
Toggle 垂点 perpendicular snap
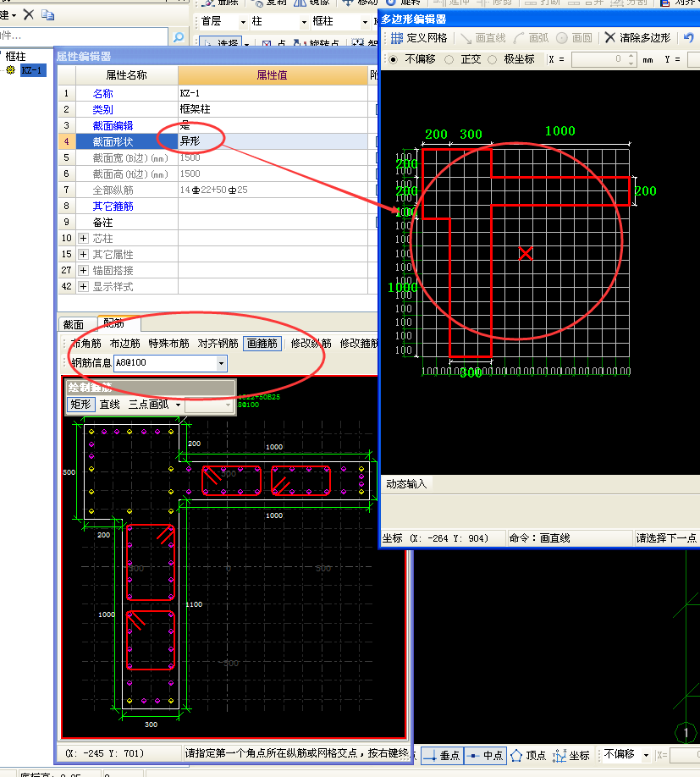click(441, 755)
